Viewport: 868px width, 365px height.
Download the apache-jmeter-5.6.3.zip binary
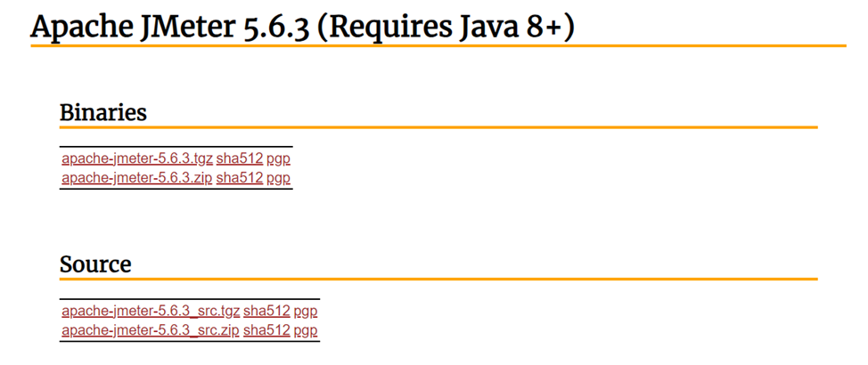(137, 178)
